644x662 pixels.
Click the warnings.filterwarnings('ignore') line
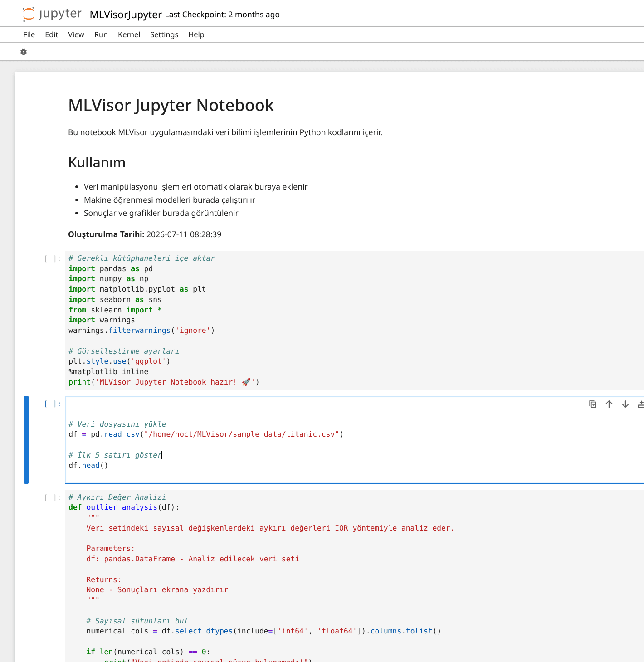[141, 331]
